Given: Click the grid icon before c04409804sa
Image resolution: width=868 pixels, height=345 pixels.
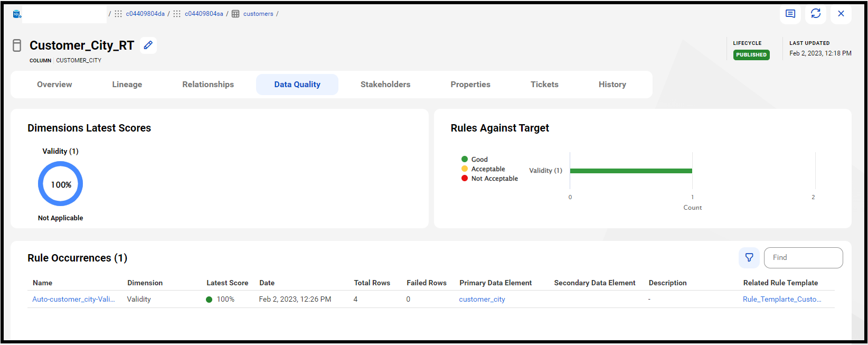Looking at the screenshot, I should coord(177,14).
